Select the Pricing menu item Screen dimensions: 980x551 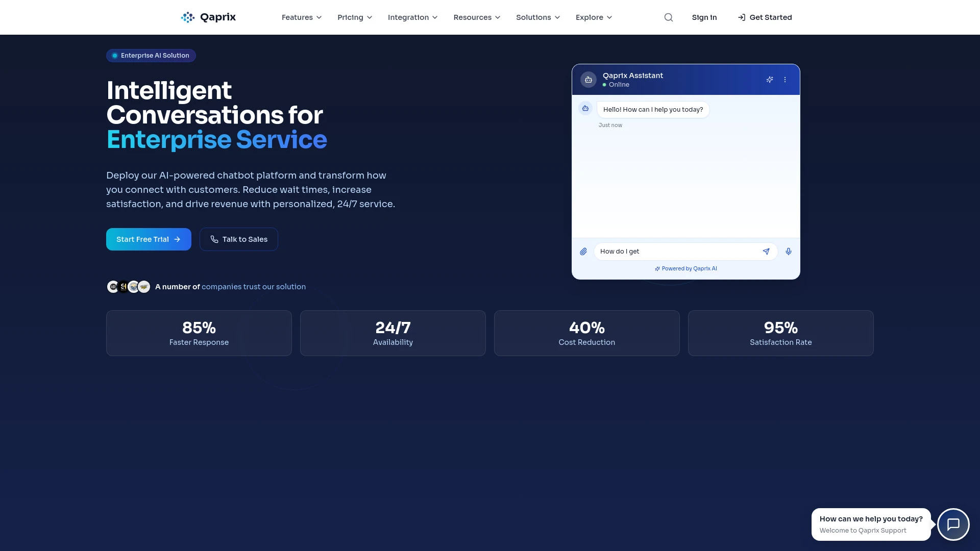354,17
